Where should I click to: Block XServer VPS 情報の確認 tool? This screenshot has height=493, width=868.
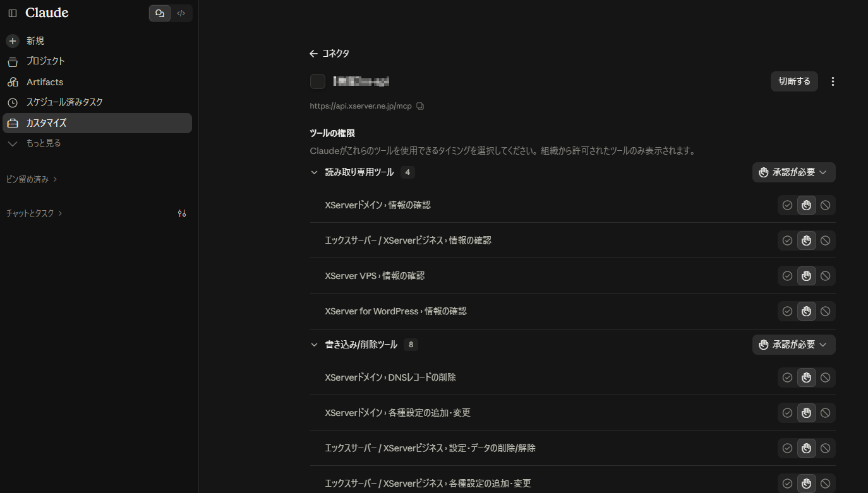point(825,276)
